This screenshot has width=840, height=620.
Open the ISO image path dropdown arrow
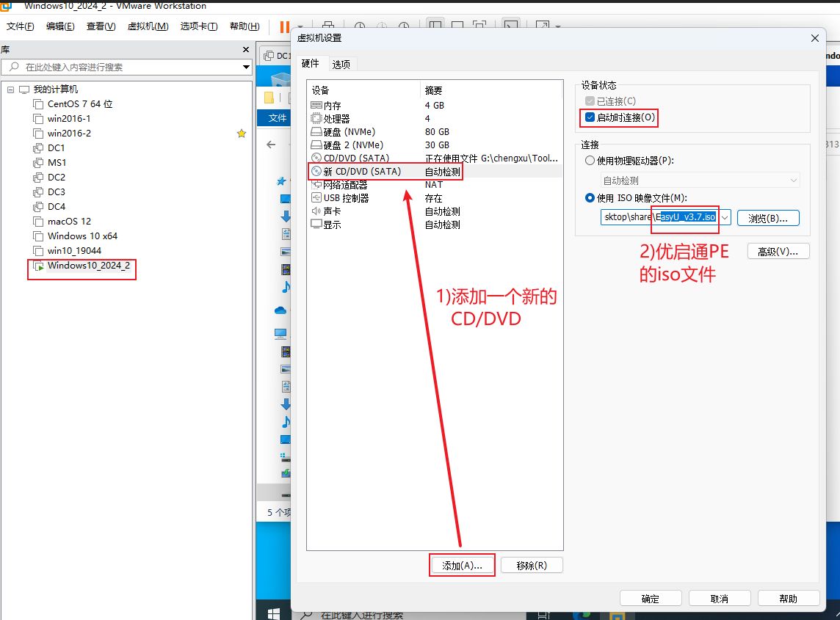[x=725, y=218]
